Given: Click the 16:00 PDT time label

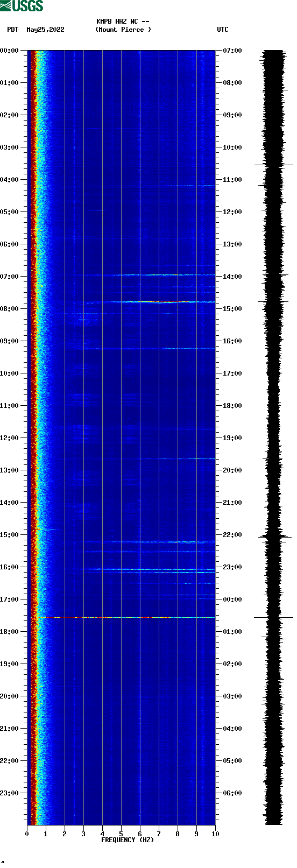Looking at the screenshot, I should click(x=10, y=567).
